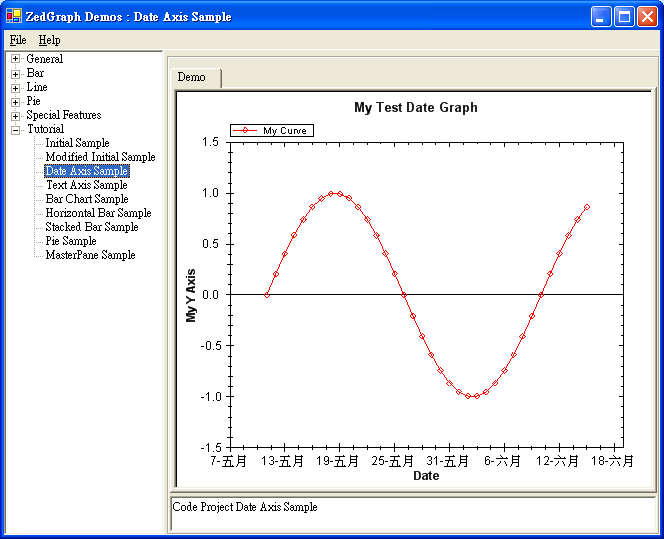
Task: Click the 13-五月 axis label
Action: click(x=282, y=461)
